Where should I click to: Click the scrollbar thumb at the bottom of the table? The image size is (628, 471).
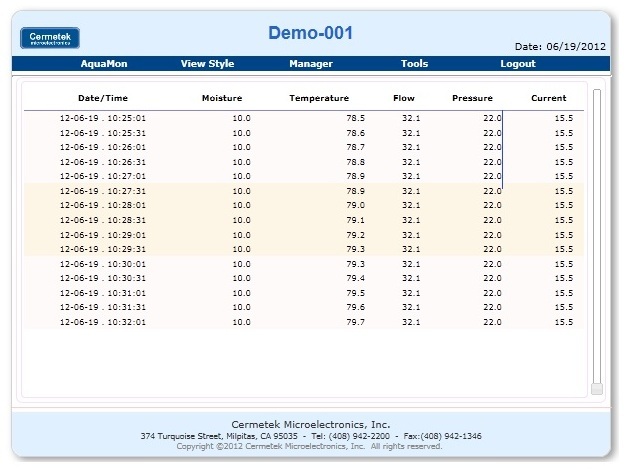[x=597, y=389]
